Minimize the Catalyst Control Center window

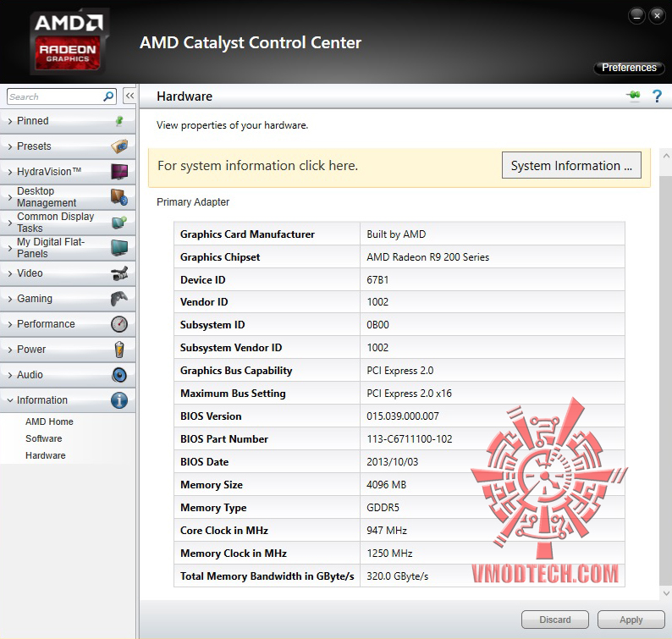coord(636,16)
